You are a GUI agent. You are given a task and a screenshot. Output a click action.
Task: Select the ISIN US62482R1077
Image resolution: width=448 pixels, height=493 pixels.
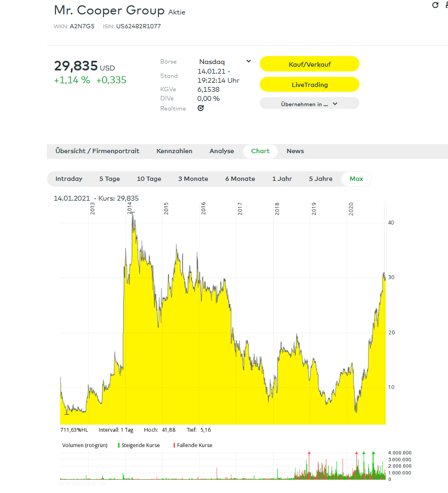click(138, 27)
